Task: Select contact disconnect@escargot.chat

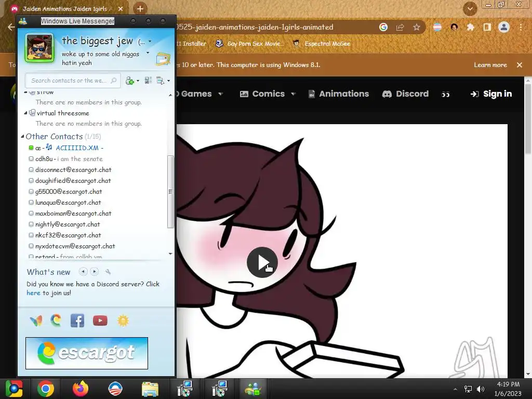Action: coord(70,170)
